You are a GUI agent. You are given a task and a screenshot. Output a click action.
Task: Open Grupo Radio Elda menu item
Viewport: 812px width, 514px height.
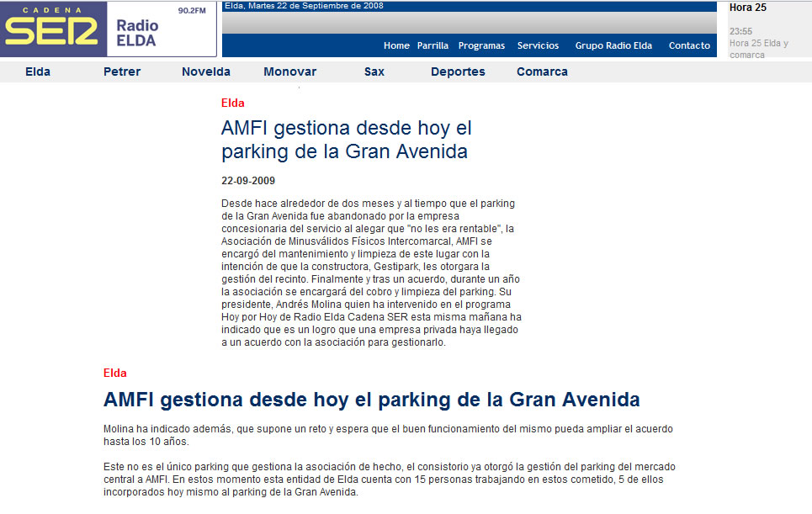coord(613,45)
